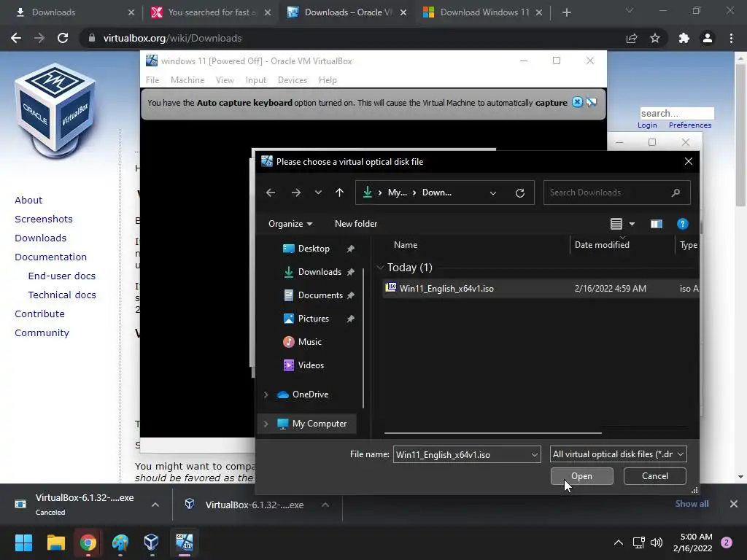The height and width of the screenshot is (560, 747).
Task: Open the VirtualBox File menu
Action: click(152, 80)
